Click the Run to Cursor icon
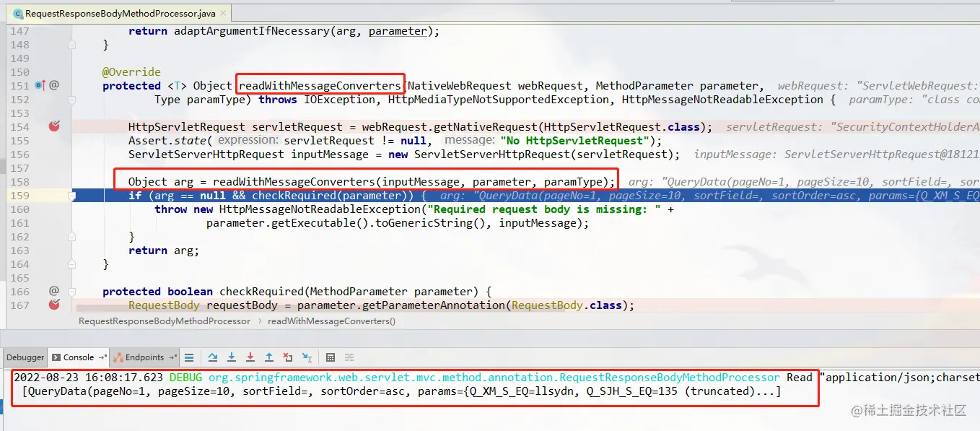Screen dimensions: 980x431 pos(307,357)
